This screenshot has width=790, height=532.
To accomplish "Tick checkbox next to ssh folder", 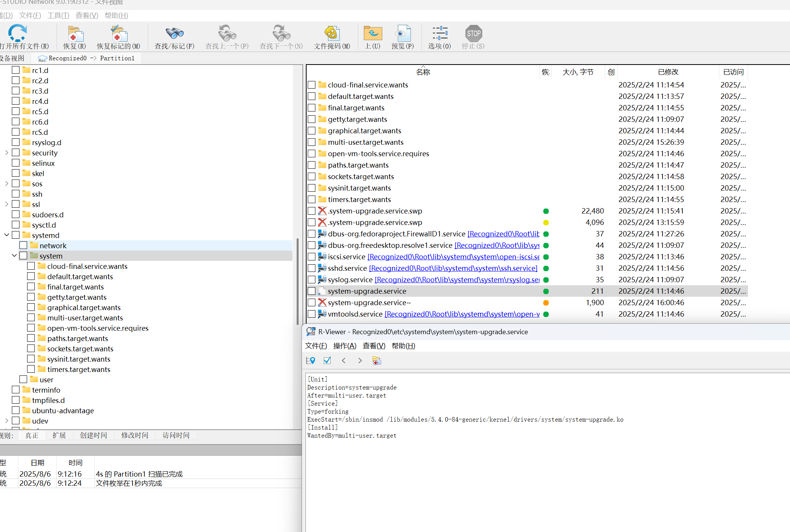I will 16,194.
